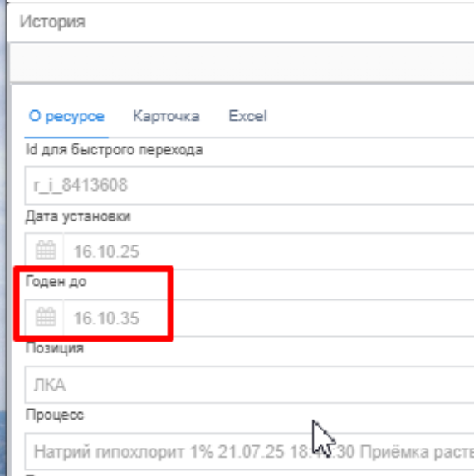The width and height of the screenshot is (474, 476).
Task: Click the Годен до label
Action: (56, 281)
